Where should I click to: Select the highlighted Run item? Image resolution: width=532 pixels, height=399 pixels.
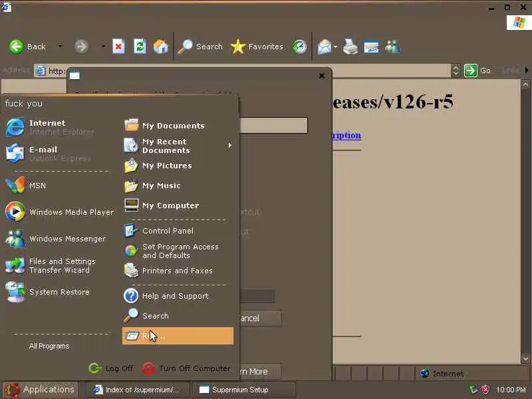pyautogui.click(x=178, y=336)
